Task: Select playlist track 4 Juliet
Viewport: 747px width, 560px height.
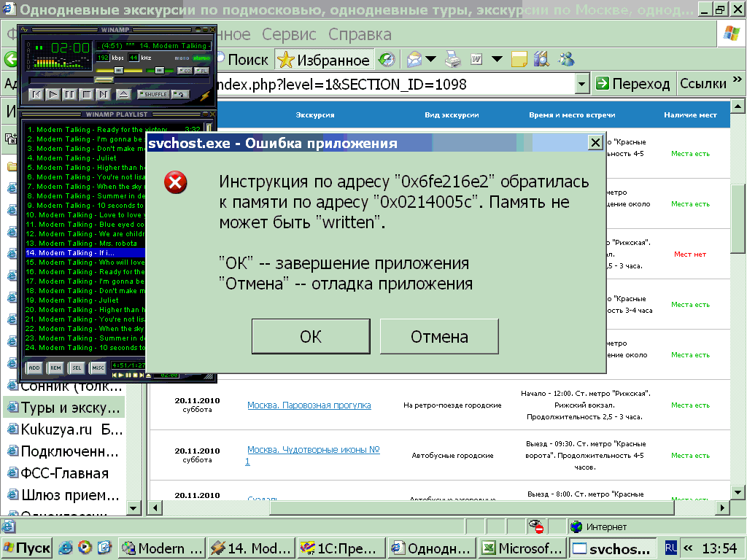Action: click(x=85, y=158)
